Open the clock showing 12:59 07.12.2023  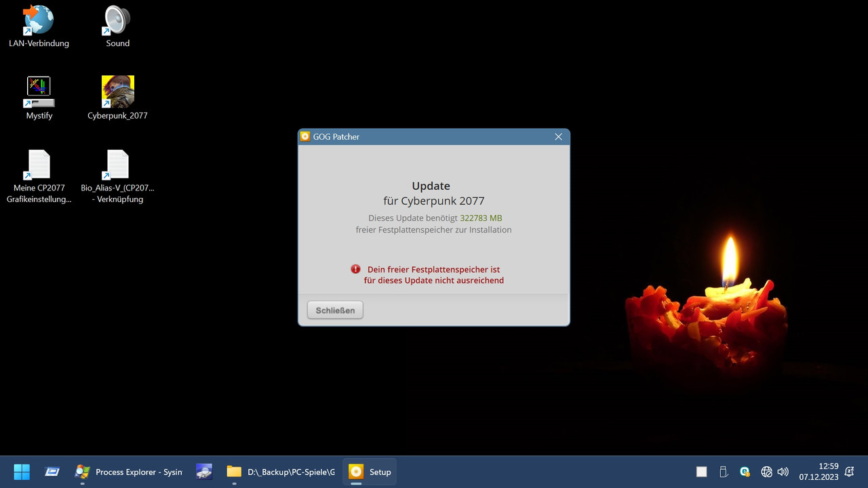pos(818,472)
